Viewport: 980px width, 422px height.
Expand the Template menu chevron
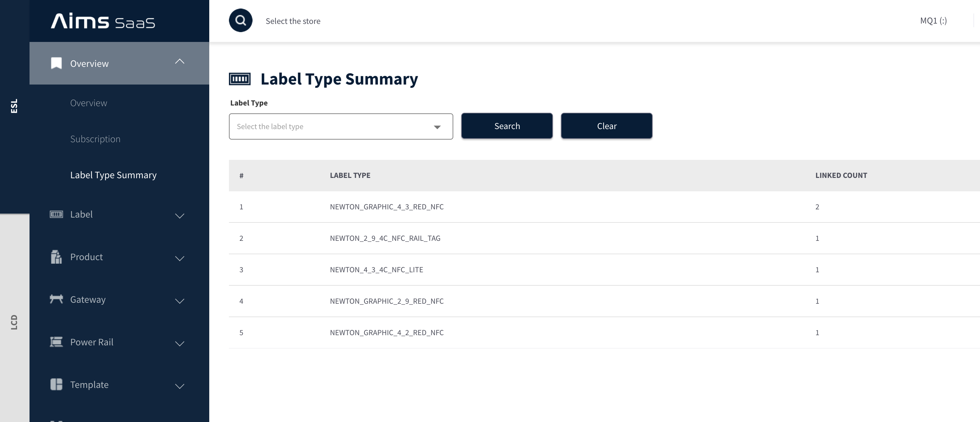(179, 386)
